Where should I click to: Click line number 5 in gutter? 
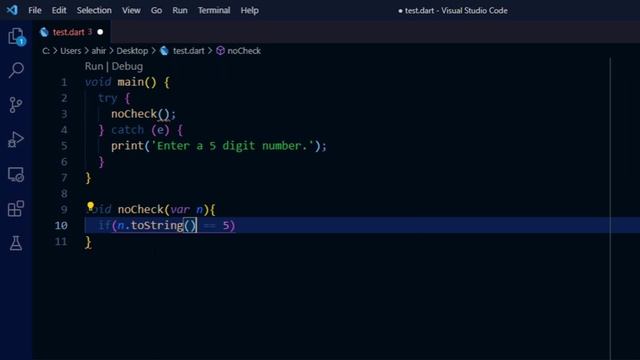pyautogui.click(x=64, y=146)
